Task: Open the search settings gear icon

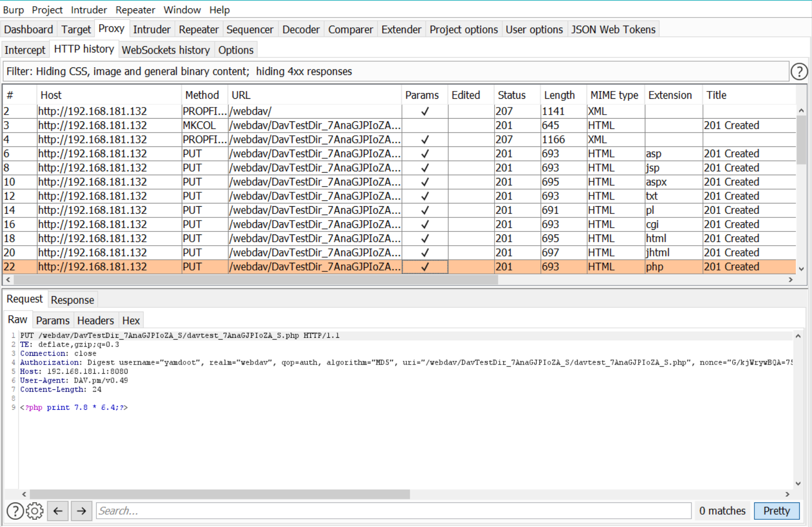Action: tap(35, 511)
